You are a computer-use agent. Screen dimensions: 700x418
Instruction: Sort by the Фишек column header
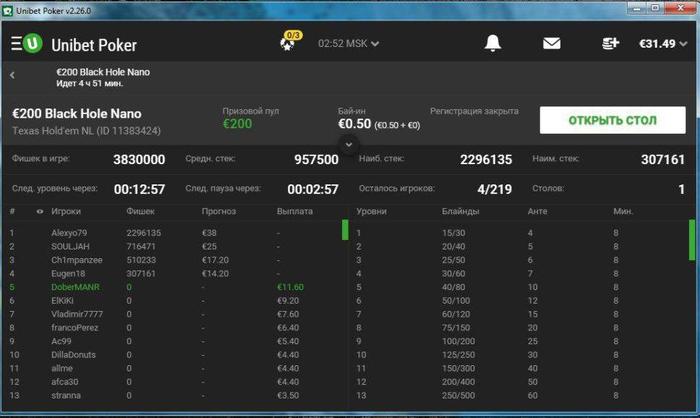(x=140, y=212)
